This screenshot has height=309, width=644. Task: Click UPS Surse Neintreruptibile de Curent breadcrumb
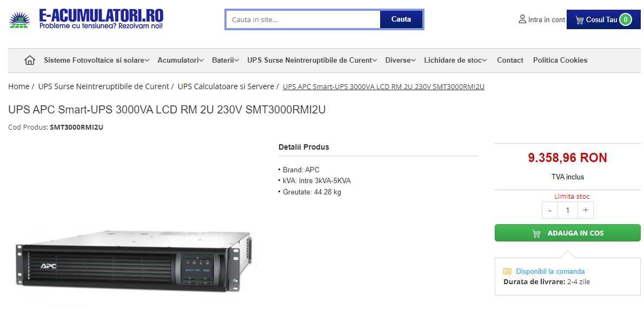(103, 86)
